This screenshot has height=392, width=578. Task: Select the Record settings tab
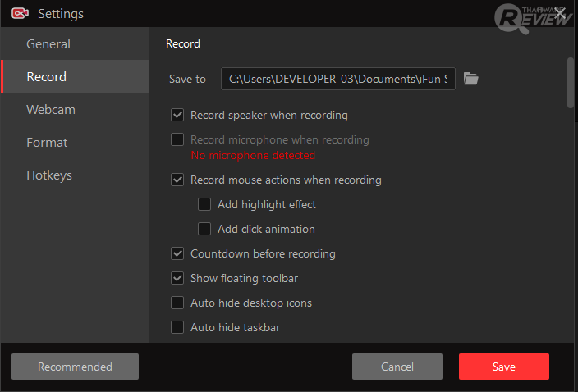pyautogui.click(x=75, y=76)
